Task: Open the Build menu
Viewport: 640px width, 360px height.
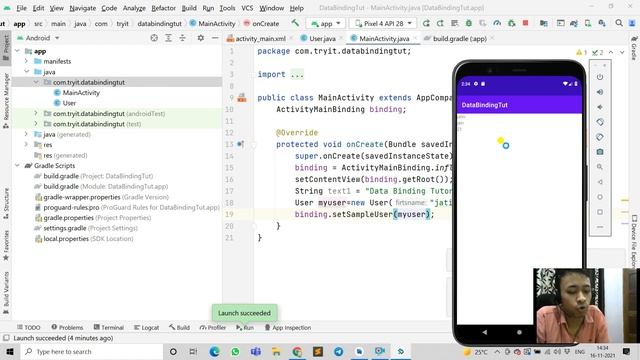Action: pyautogui.click(x=189, y=8)
